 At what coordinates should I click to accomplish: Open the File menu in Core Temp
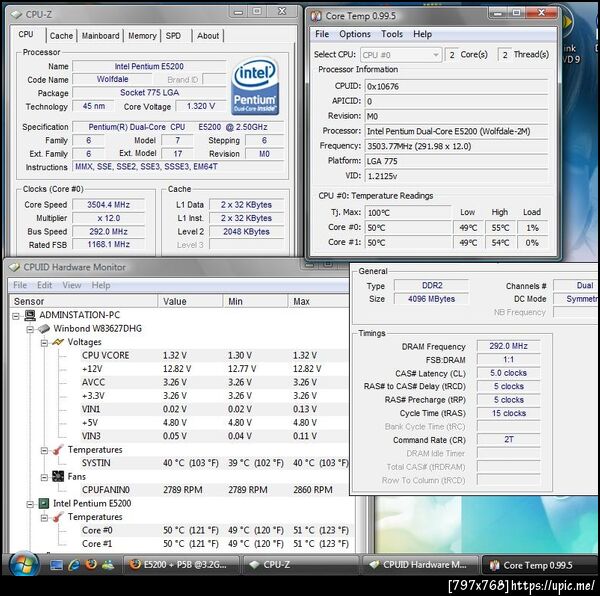[x=322, y=34]
